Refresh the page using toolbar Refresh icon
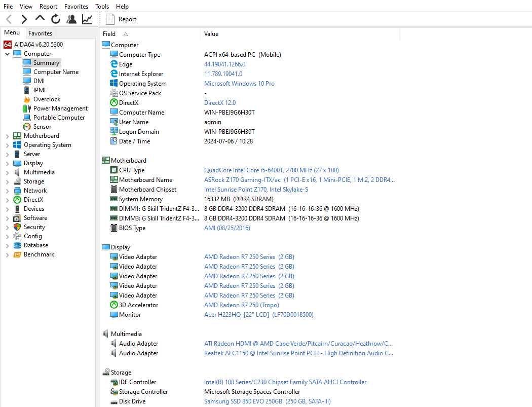This screenshot has height=407, width=532. (x=56, y=19)
